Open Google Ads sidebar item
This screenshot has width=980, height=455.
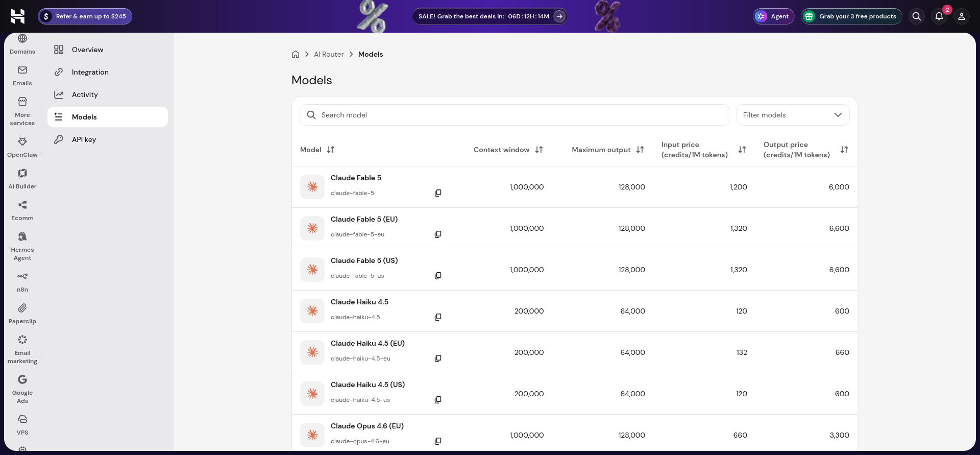[22, 390]
